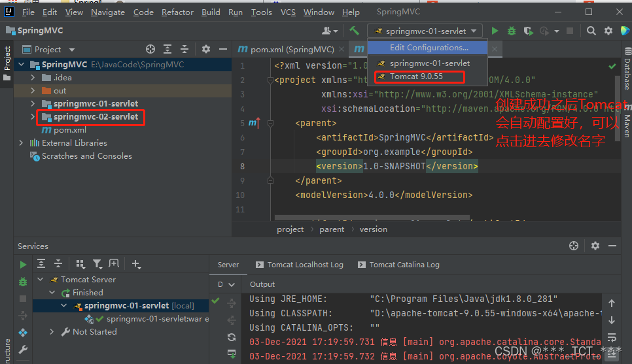Choose Edit Configurations from dropdown
Viewport: 632px width, 364px height.
click(428, 48)
